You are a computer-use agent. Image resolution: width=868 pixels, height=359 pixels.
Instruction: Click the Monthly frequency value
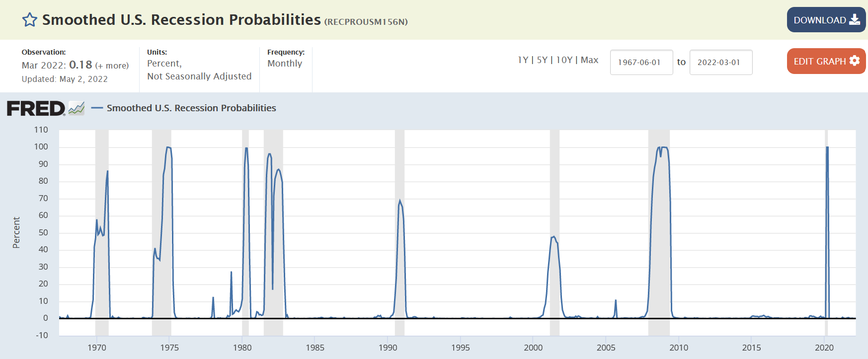[x=285, y=64]
